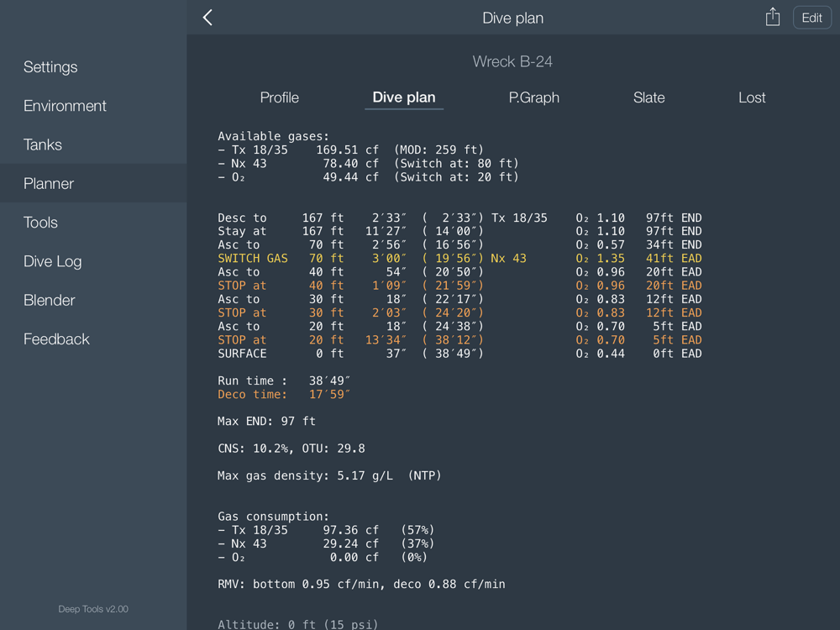Screen dimensions: 840x630
Task: Open Feedback in the sidebar
Action: point(56,339)
